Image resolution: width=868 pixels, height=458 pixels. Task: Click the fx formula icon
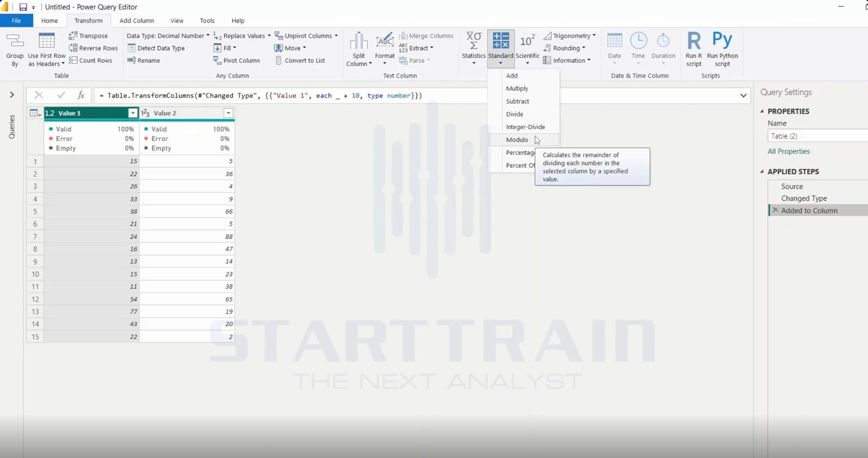(x=81, y=95)
